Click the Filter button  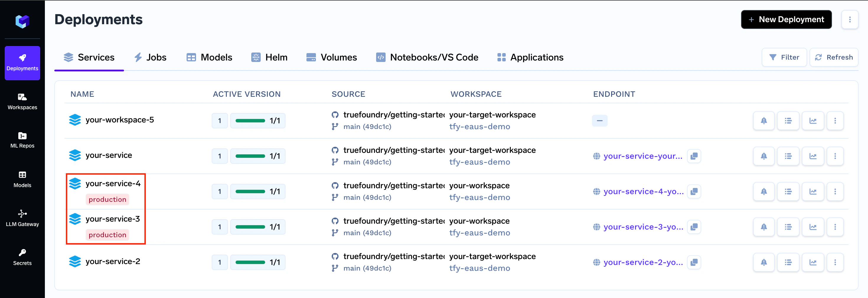coord(784,58)
